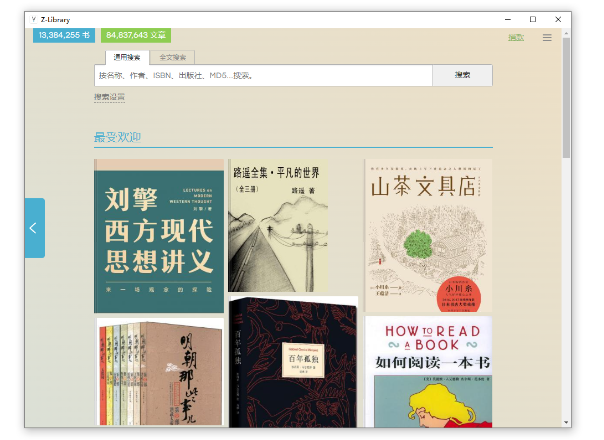Screen dimensions: 604x440
Task: Switch to the 全文搜索 tab
Action: [x=172, y=57]
